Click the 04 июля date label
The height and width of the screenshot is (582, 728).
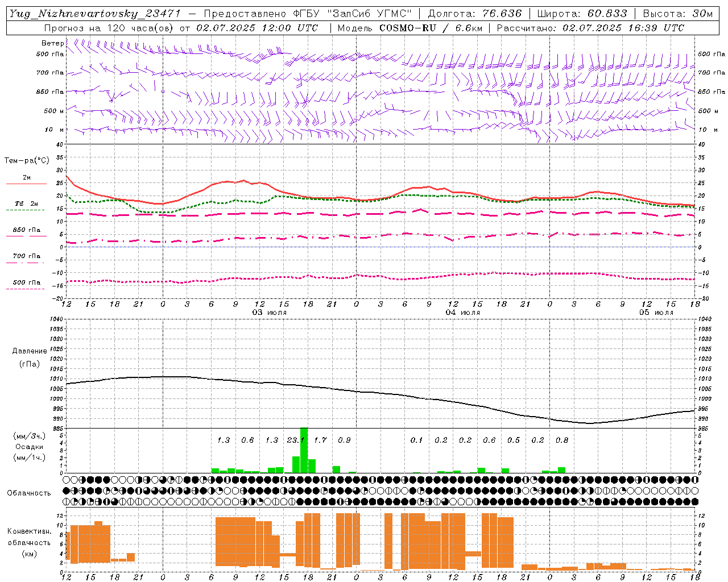point(463,313)
